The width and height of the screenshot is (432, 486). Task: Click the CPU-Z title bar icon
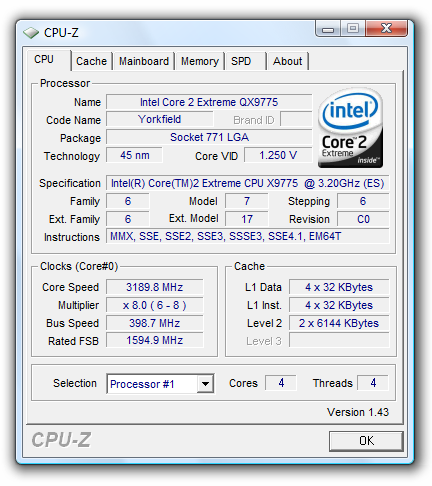[x=31, y=33]
